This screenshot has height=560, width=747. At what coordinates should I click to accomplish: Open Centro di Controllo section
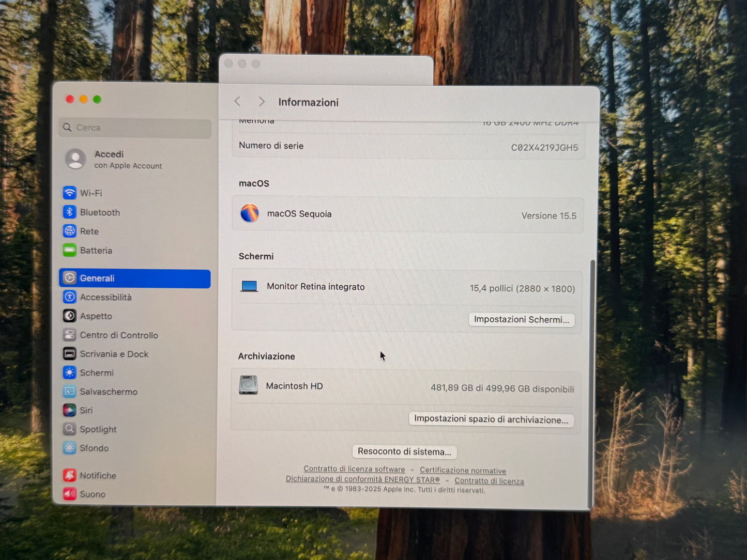(118, 335)
